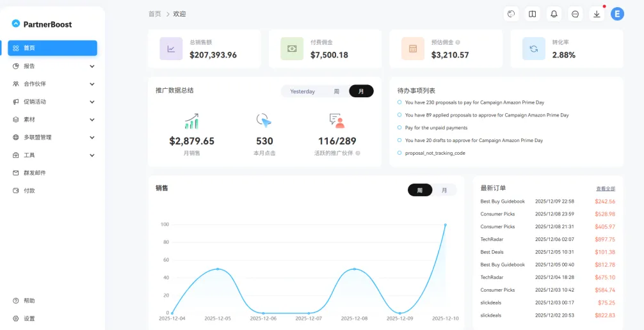
Task: Click the info icon beside 活跃的推广伙伴
Action: [x=358, y=153]
